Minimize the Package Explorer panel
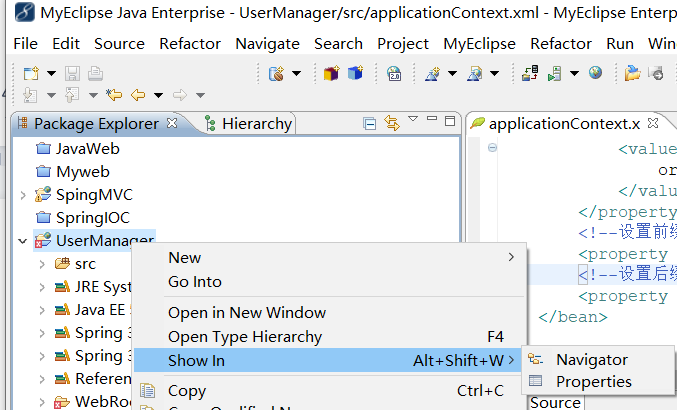 coord(432,118)
